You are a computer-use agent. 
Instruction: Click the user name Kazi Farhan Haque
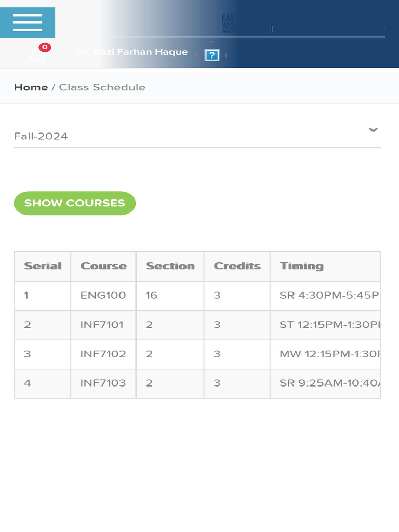(x=132, y=52)
